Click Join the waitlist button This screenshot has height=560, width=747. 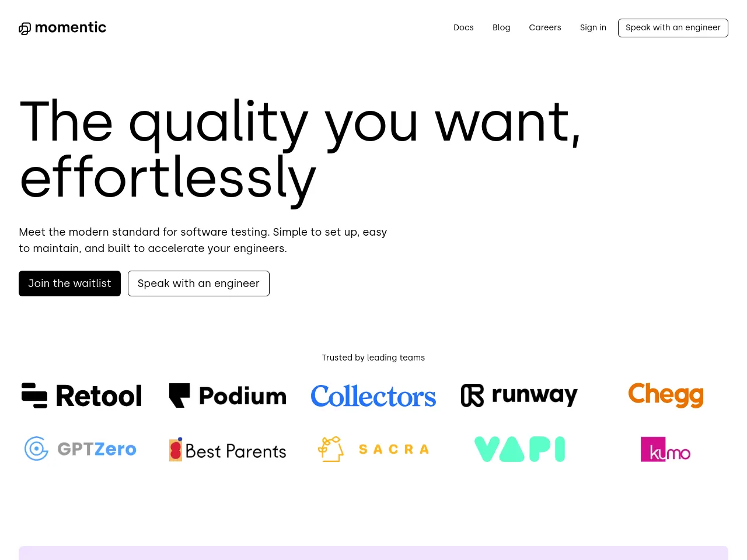pyautogui.click(x=69, y=283)
